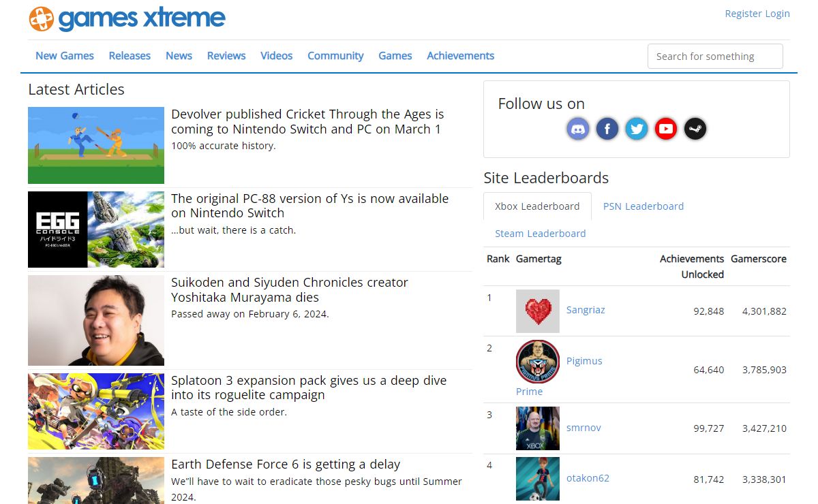Click achievements count 81,742
This screenshot has height=504, width=818.
[x=709, y=479]
